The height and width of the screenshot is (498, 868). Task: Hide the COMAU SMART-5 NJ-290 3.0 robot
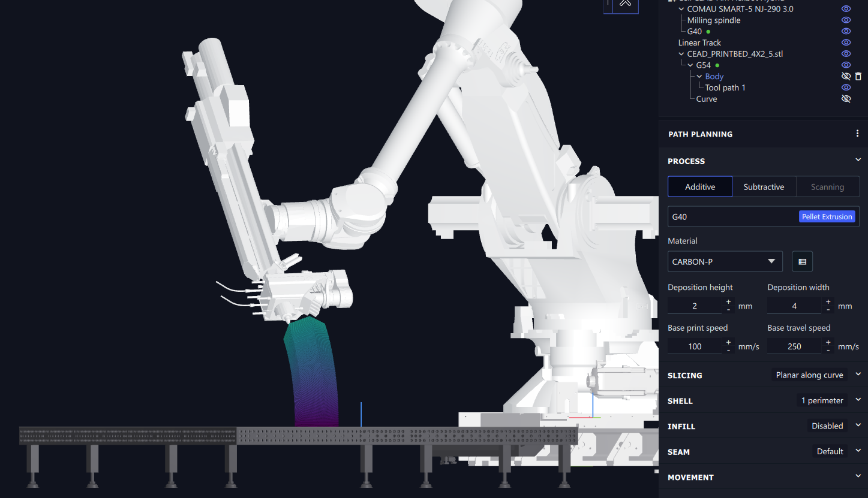tap(846, 9)
